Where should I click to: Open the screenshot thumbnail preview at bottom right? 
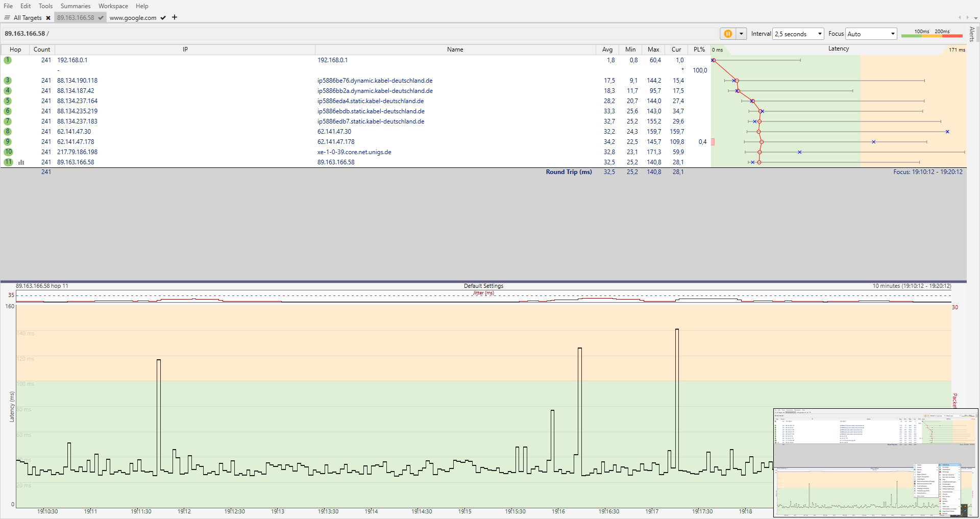click(x=876, y=462)
